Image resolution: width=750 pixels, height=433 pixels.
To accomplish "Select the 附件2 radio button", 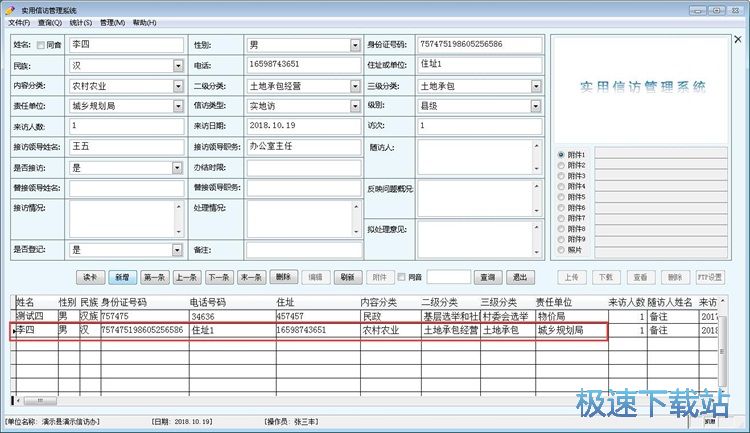I will click(x=561, y=166).
